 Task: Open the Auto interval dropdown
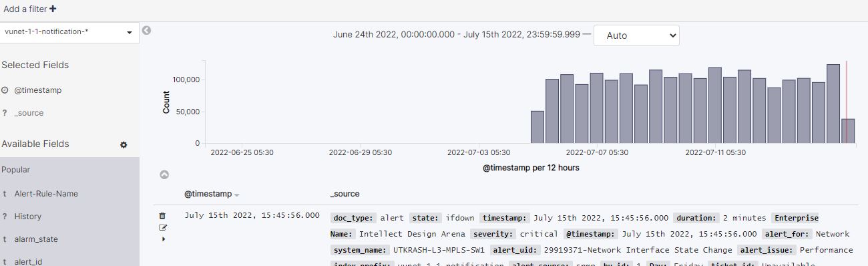(x=636, y=35)
